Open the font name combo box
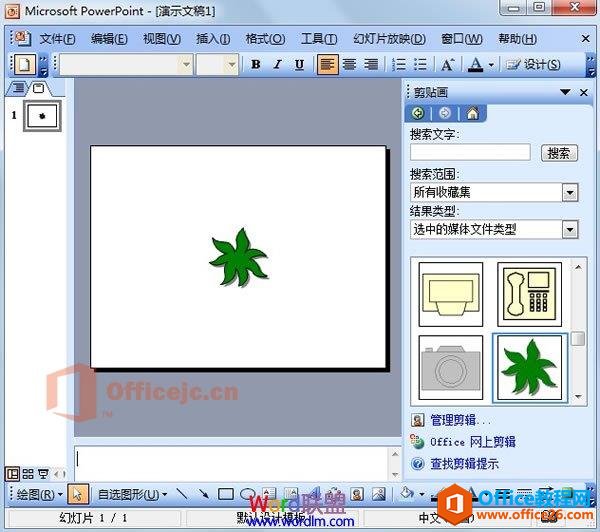600x532 pixels. click(126, 64)
